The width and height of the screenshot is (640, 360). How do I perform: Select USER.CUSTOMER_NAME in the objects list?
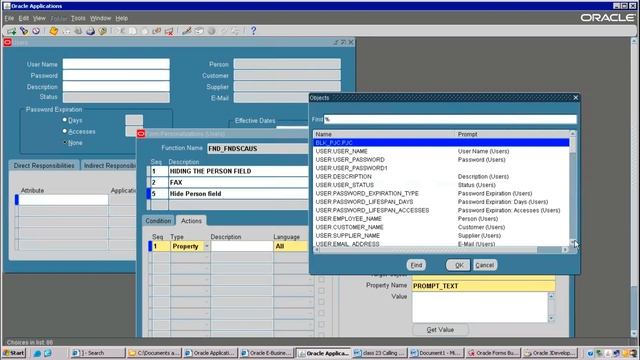[442, 227]
